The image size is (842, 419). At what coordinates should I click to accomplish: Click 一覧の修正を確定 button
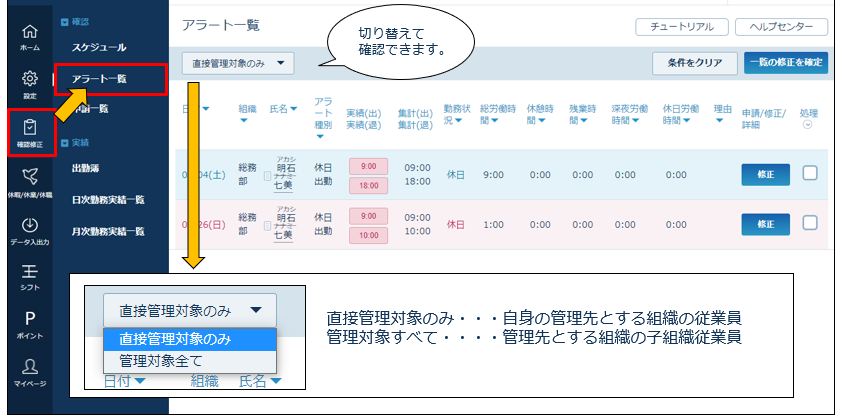pyautogui.click(x=786, y=63)
